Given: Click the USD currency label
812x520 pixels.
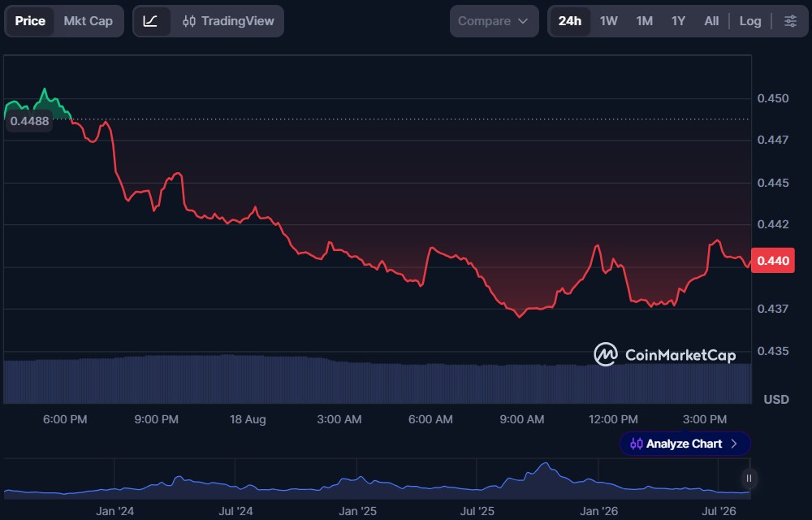Looking at the screenshot, I should tap(776, 399).
